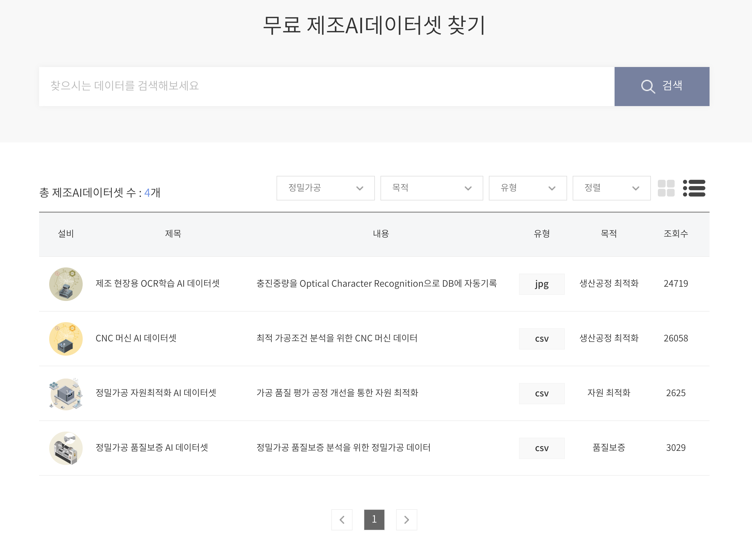Select page 1 in pagination

[x=374, y=520]
